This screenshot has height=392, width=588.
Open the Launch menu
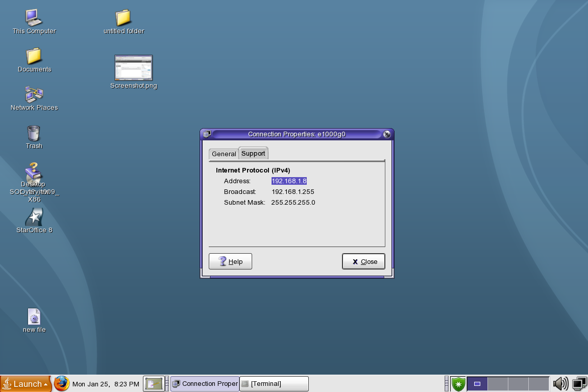(26, 384)
